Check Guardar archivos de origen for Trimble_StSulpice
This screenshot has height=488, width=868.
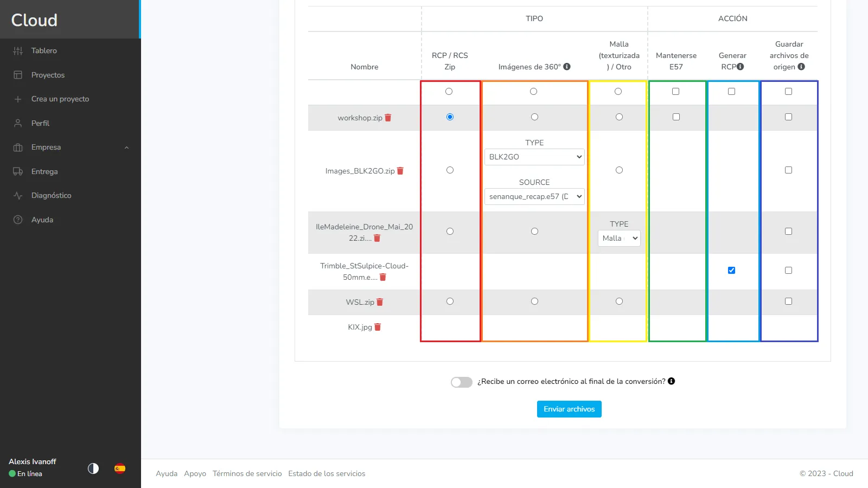tap(788, 270)
